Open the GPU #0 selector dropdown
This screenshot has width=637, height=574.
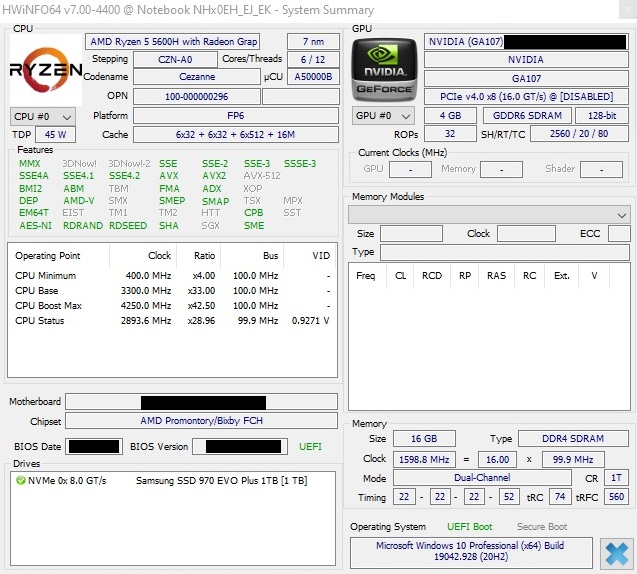(383, 116)
